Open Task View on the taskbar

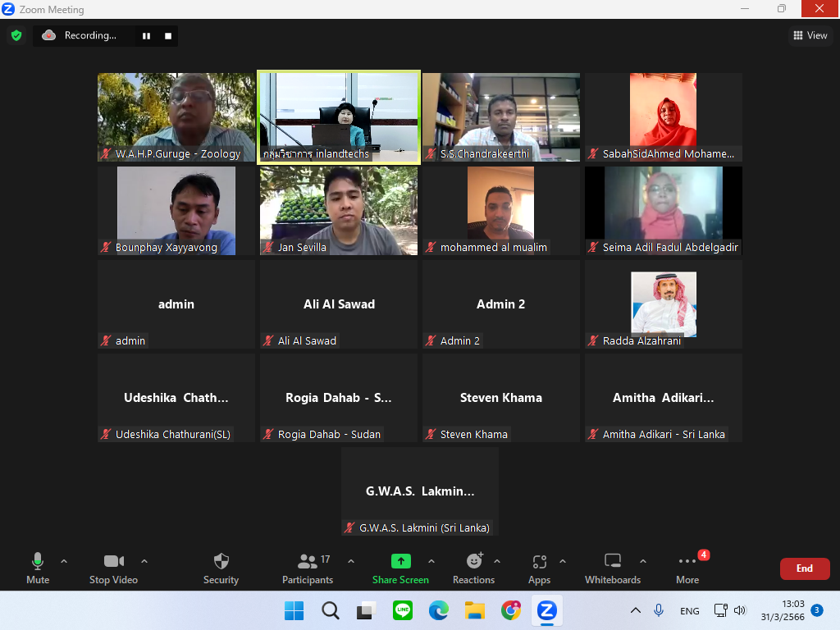click(367, 610)
